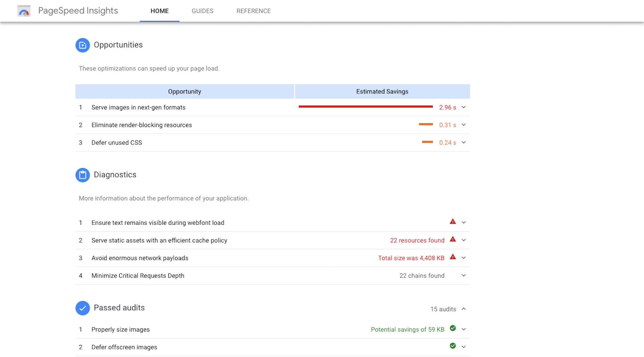Click the orange 0.24 s savings bar

(x=427, y=142)
